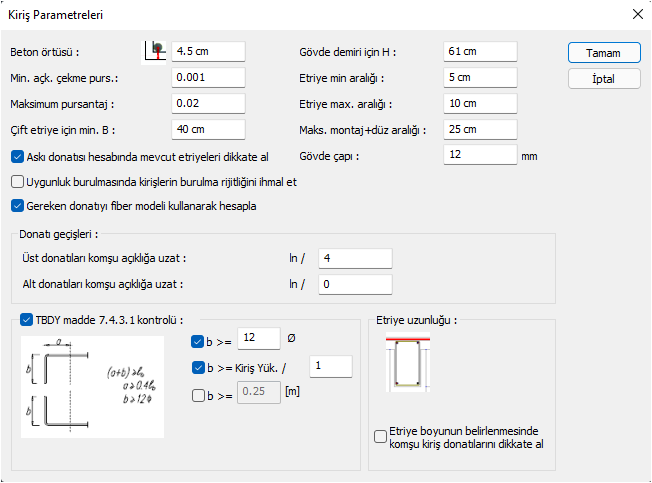Toggle the b >= Kiriş Yük. checkbox
The image size is (652, 483).
197,367
